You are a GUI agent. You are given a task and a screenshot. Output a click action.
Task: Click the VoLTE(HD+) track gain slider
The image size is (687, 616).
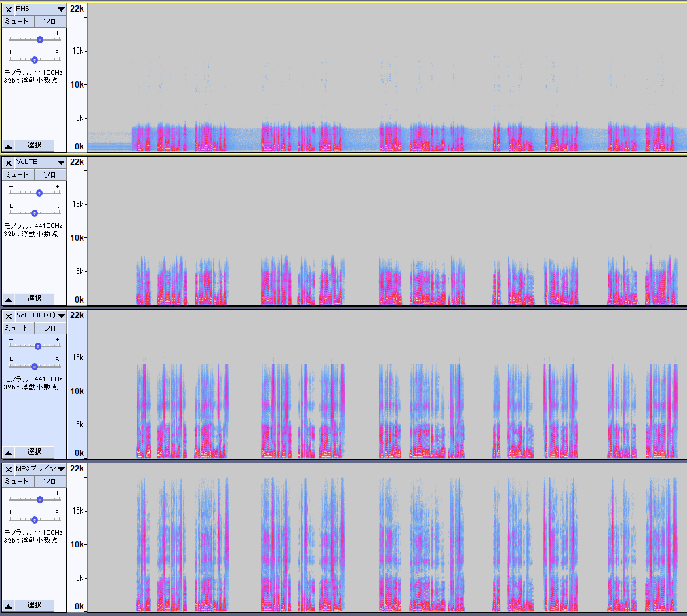38,347
